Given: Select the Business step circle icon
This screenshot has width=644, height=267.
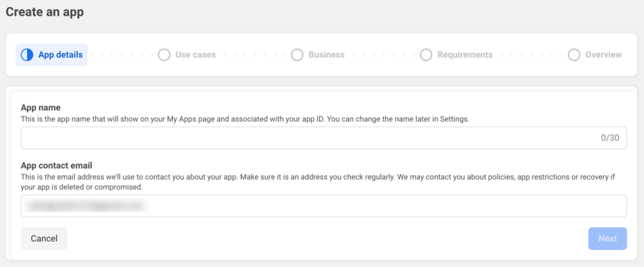Looking at the screenshot, I should point(297,55).
